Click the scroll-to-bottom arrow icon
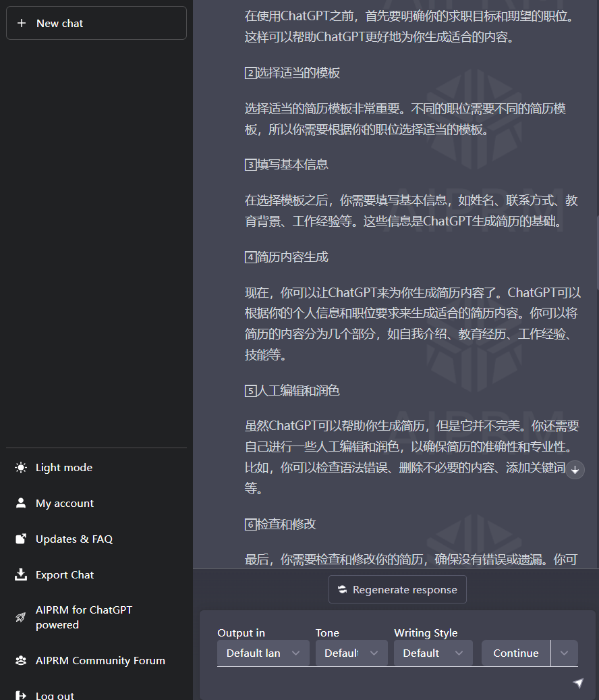 click(574, 470)
